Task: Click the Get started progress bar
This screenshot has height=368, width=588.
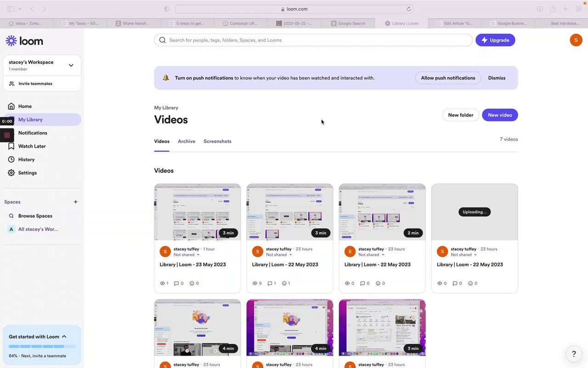Action: point(42,346)
